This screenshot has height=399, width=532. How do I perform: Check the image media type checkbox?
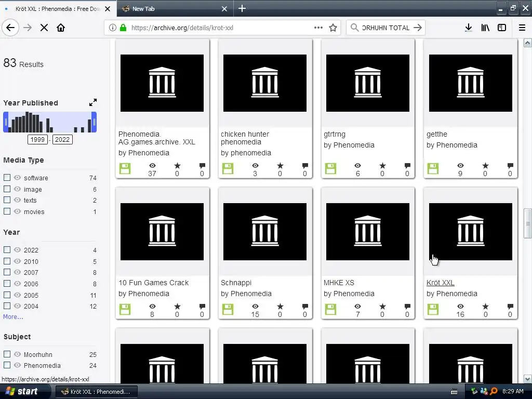pos(7,189)
